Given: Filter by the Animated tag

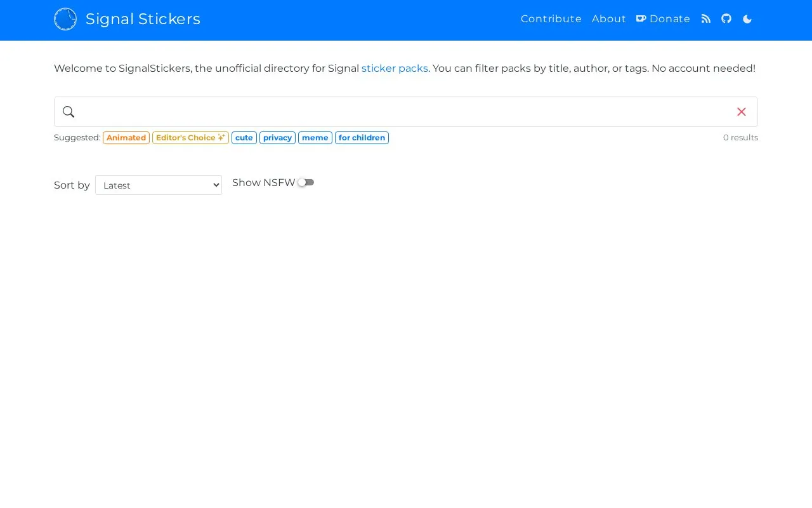Looking at the screenshot, I should pos(126,138).
